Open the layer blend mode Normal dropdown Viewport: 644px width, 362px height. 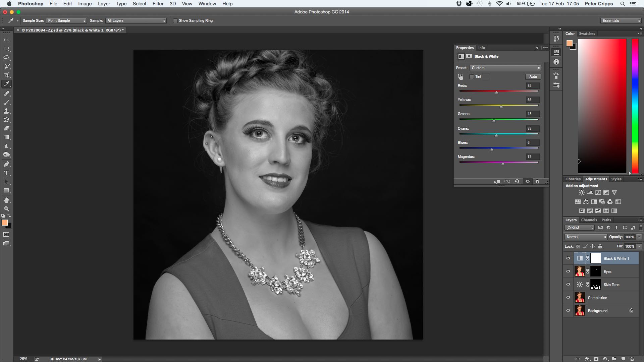coord(586,237)
